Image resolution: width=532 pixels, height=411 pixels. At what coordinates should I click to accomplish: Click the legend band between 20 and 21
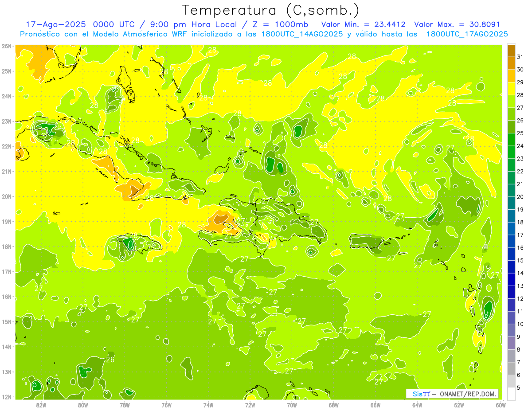(x=511, y=191)
